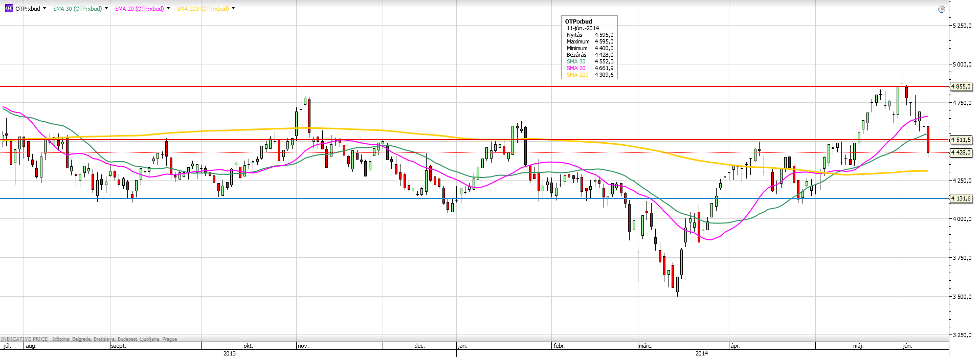Click the SMA 200 4 309,6 tooltip row
Screen dimensions: 980x357
point(590,75)
